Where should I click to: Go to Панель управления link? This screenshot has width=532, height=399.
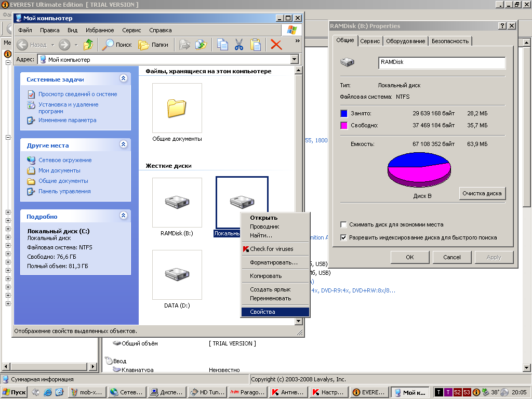(x=64, y=191)
